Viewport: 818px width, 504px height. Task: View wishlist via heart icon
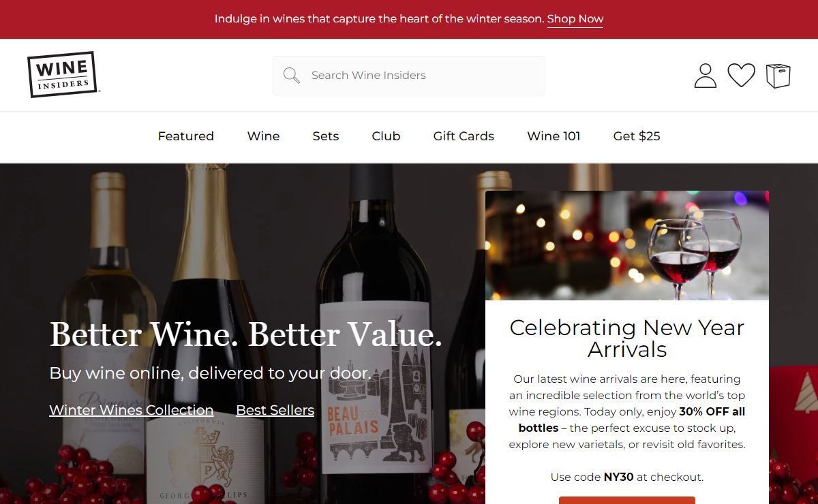coord(741,75)
